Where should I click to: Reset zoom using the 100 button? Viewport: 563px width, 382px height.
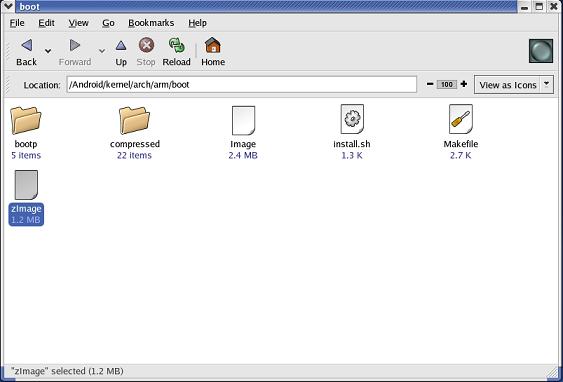[x=447, y=85]
